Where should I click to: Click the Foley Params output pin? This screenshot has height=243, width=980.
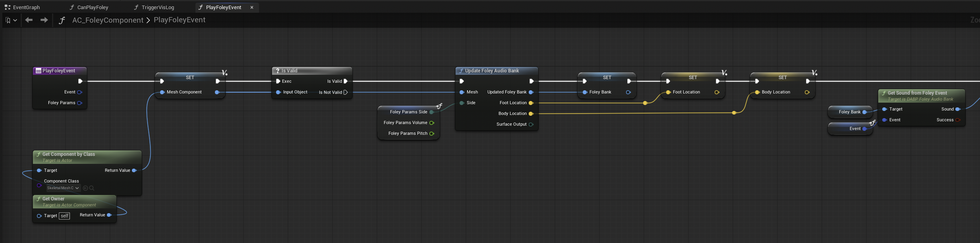(x=79, y=103)
